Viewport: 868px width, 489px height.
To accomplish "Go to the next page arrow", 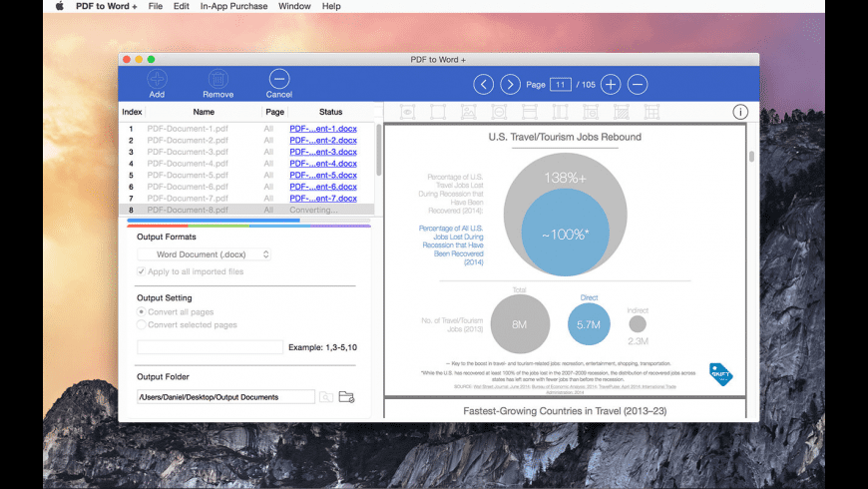I will click(510, 84).
